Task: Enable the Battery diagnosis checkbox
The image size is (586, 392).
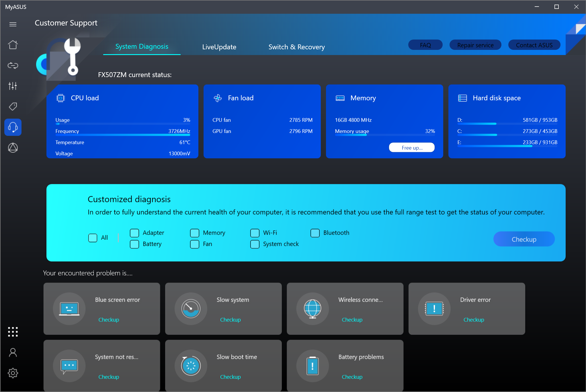Action: (x=134, y=244)
